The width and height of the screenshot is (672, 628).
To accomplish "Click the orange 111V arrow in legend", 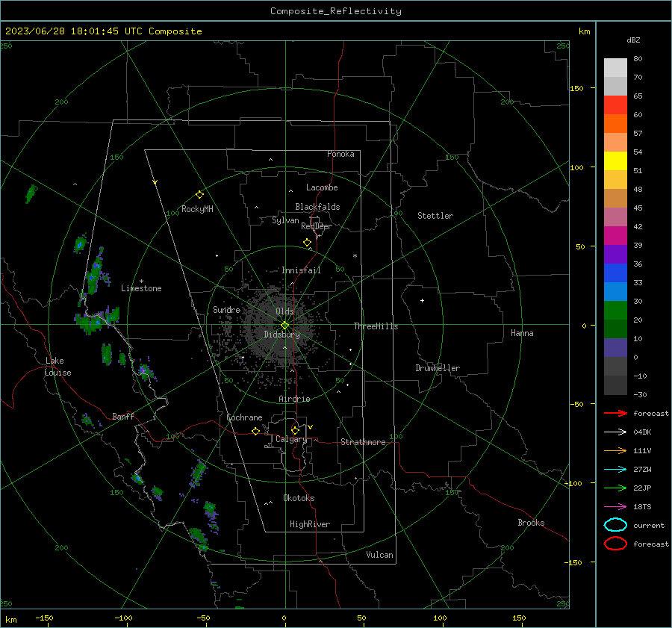I will coord(615,450).
